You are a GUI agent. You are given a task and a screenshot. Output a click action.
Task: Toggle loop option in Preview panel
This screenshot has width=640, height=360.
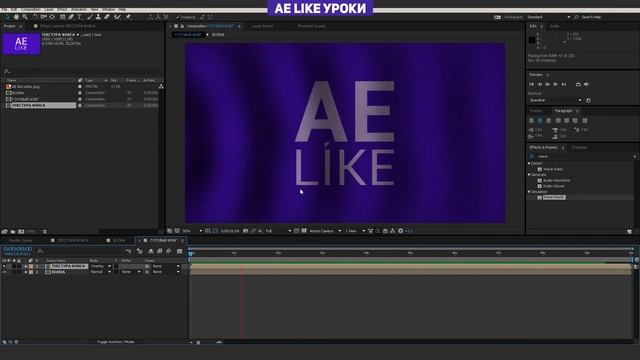578,84
